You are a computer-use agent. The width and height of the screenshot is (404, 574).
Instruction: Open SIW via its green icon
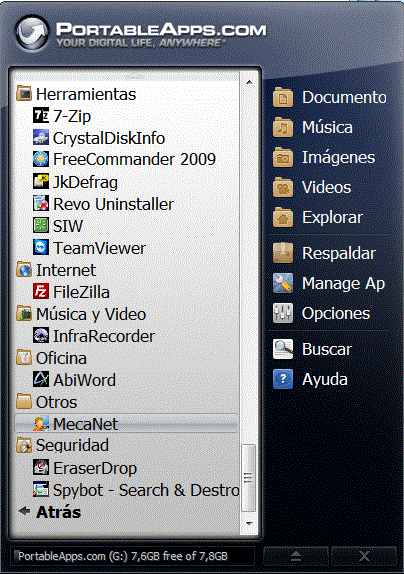41,226
